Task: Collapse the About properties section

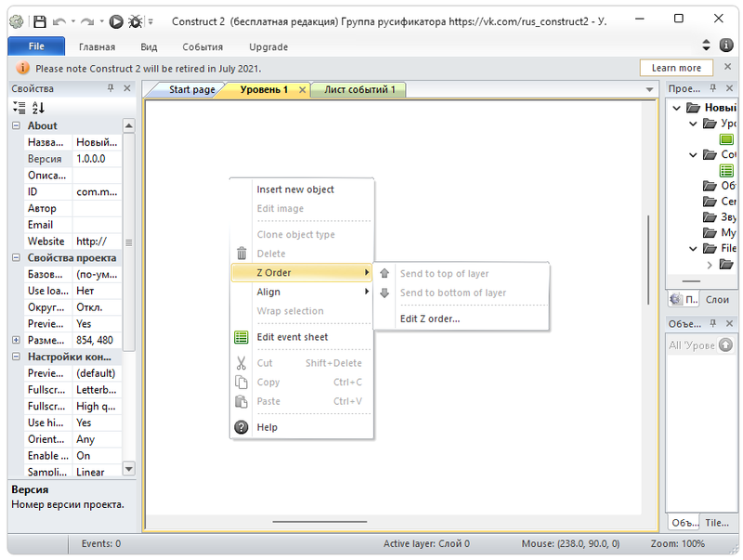Action: point(16,125)
